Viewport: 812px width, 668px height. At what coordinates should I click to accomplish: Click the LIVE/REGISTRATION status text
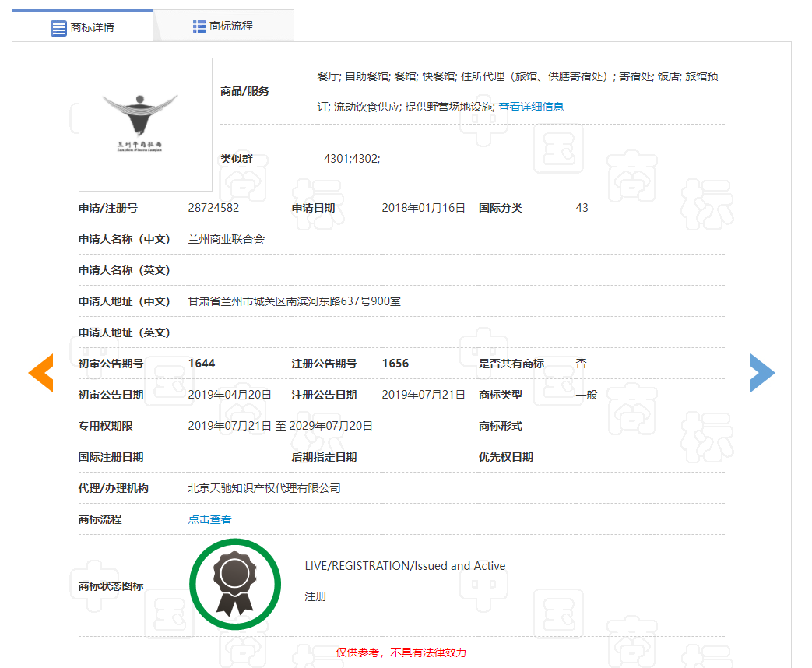tap(405, 566)
